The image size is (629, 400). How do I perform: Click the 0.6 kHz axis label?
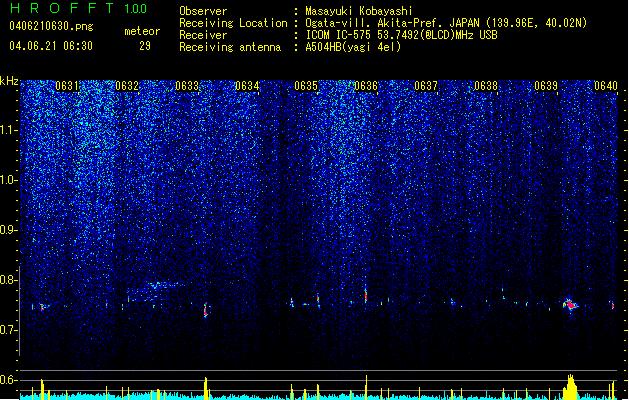9,380
